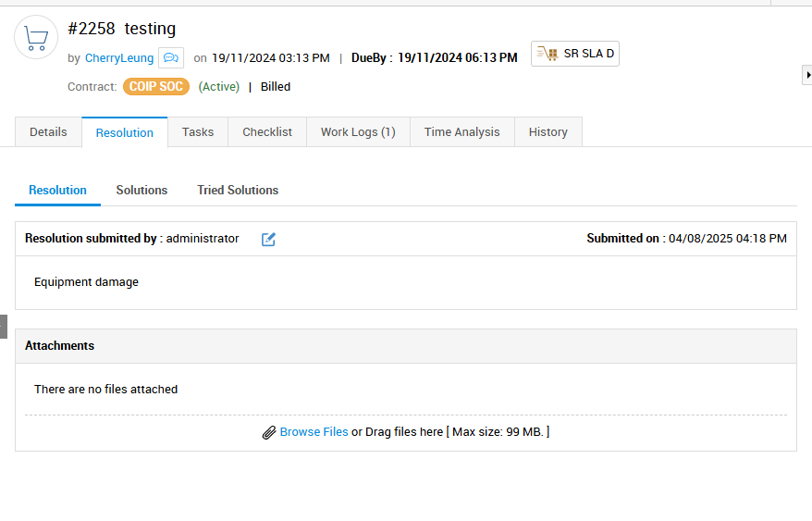The image size is (812, 521).
Task: Select the Solutions sub-tab
Action: (x=141, y=191)
